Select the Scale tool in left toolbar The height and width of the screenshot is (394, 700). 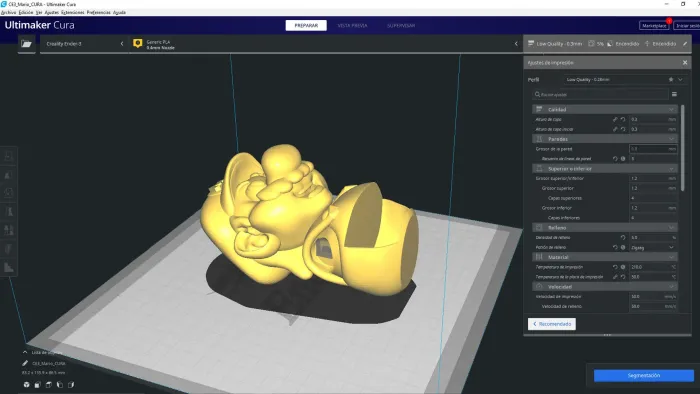click(x=8, y=174)
